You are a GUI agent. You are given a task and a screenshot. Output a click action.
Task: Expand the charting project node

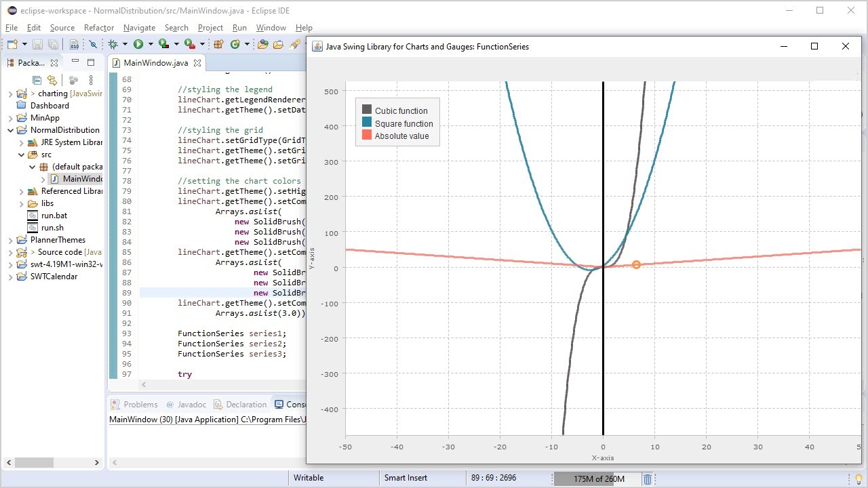point(11,94)
